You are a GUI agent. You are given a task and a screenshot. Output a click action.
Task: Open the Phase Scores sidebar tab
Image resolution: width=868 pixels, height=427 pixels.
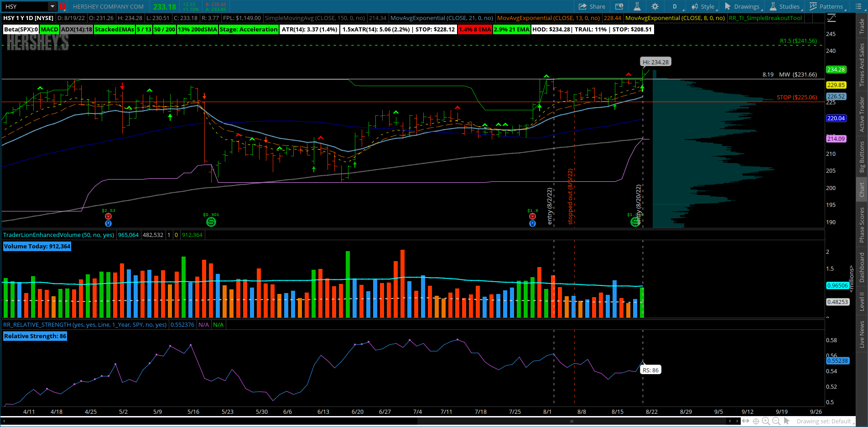862,225
